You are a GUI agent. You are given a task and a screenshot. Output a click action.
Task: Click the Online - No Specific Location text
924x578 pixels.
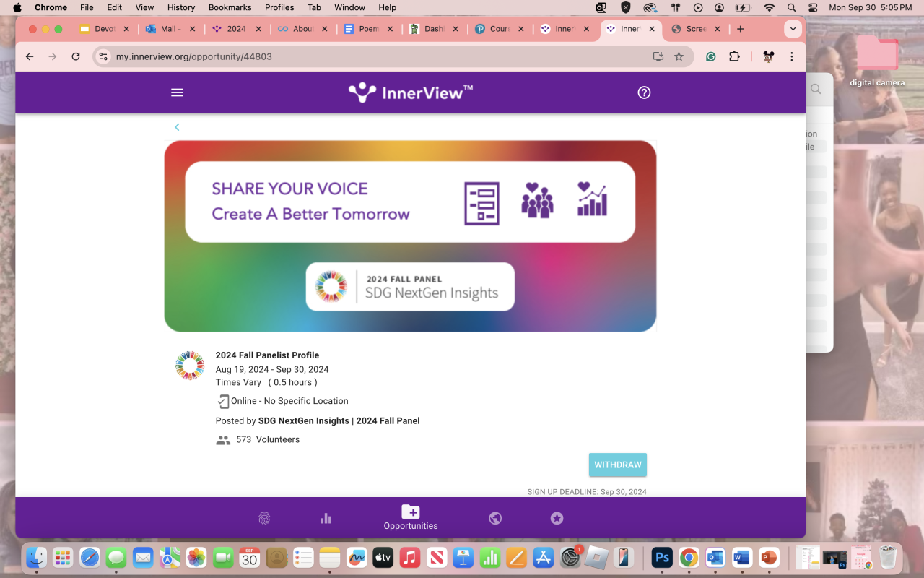(289, 401)
